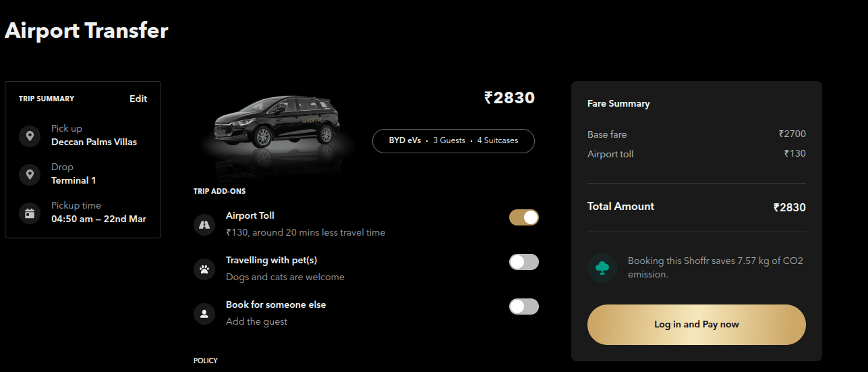Click the Policy section heading
The image size is (868, 372).
coord(206,361)
